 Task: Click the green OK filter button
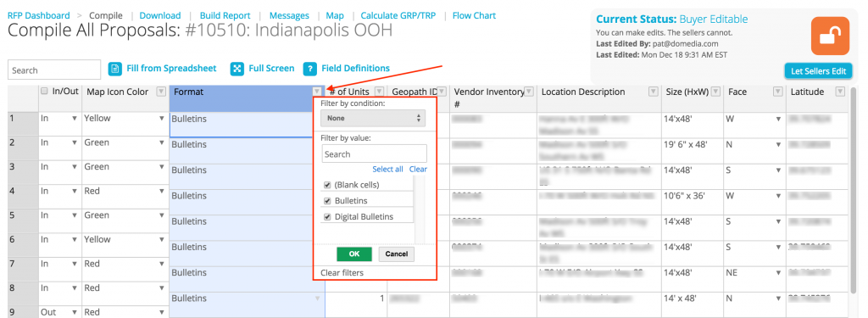pyautogui.click(x=354, y=254)
